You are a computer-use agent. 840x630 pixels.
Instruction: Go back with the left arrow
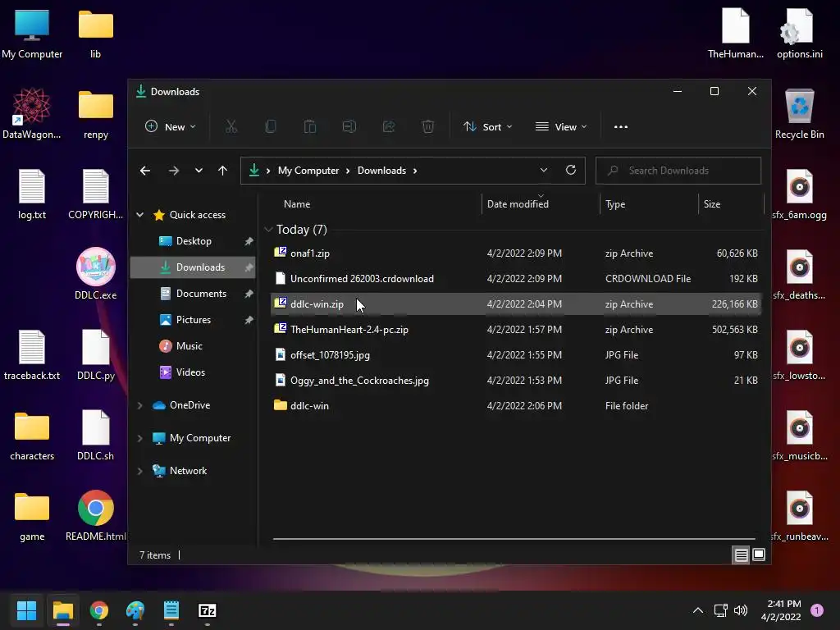pyautogui.click(x=145, y=171)
